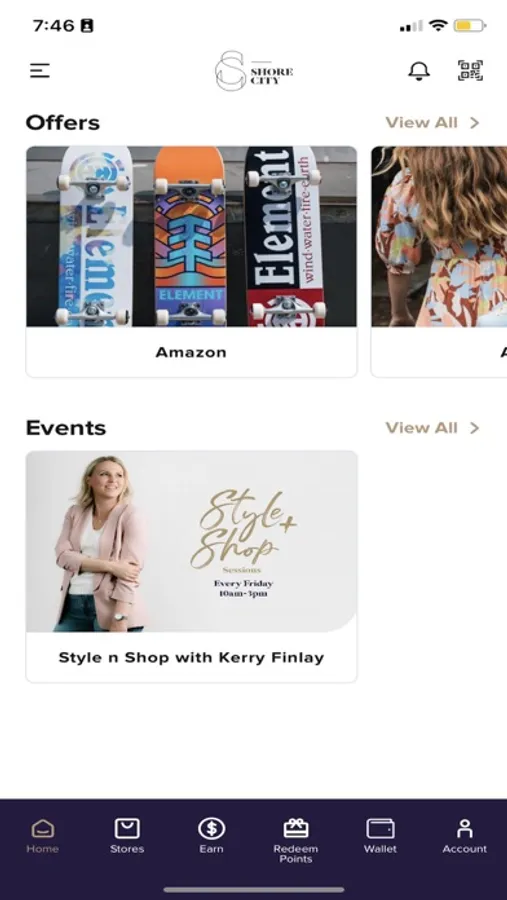Viewport: 507px width, 900px height.
Task: Tap the Earn dollar icon
Action: (211, 828)
